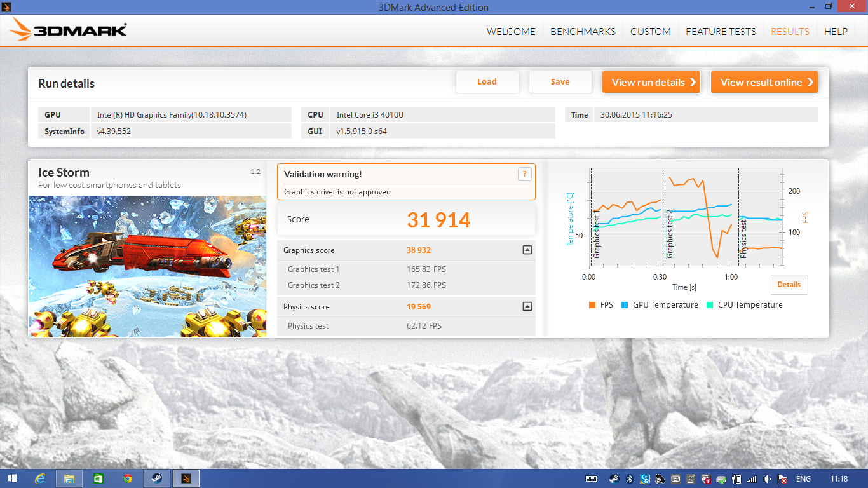Open the FEATURE TESTS tab
Viewport: 868px width, 488px height.
coord(721,31)
